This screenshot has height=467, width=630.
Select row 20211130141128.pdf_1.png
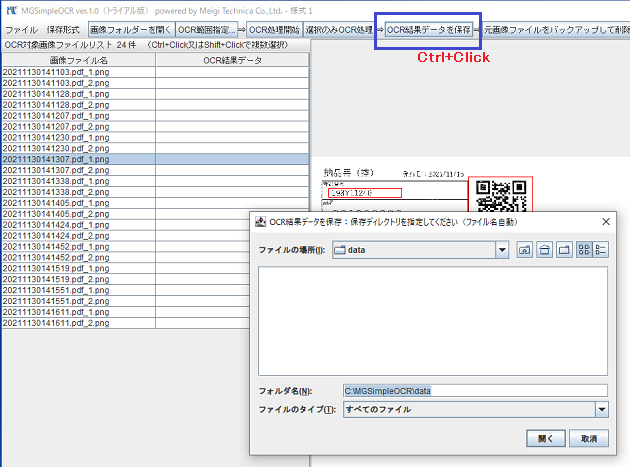[155, 94]
